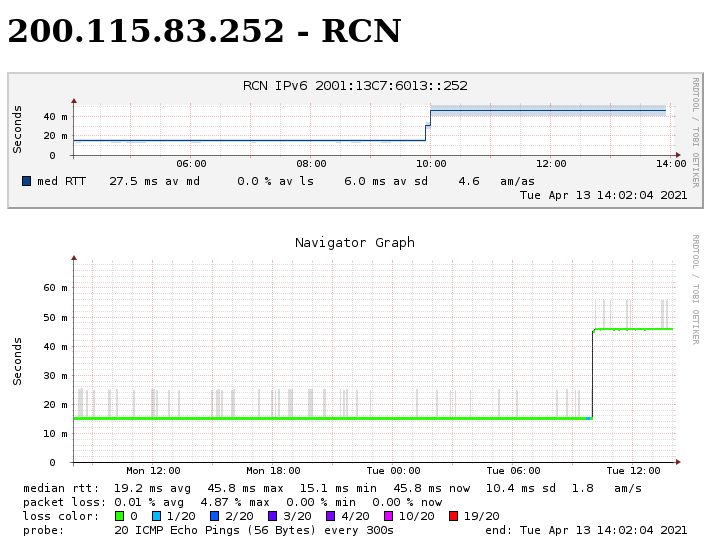Click the dark blue med RTT legend square
The image size is (714, 555).
tap(27, 181)
